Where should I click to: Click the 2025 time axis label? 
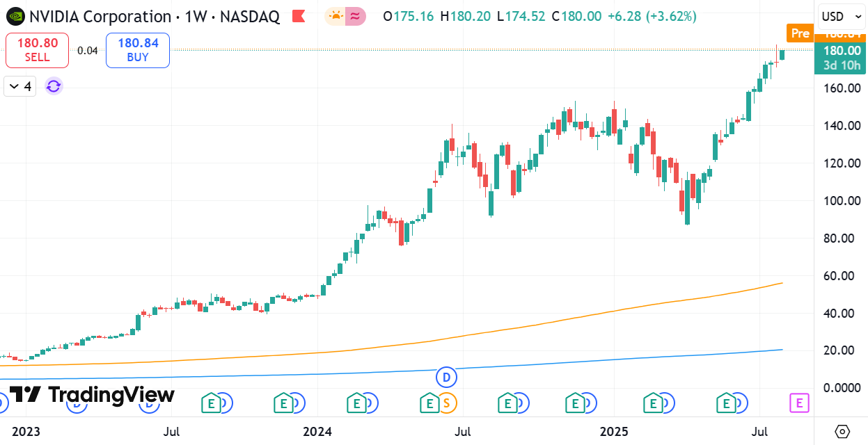coord(614,432)
